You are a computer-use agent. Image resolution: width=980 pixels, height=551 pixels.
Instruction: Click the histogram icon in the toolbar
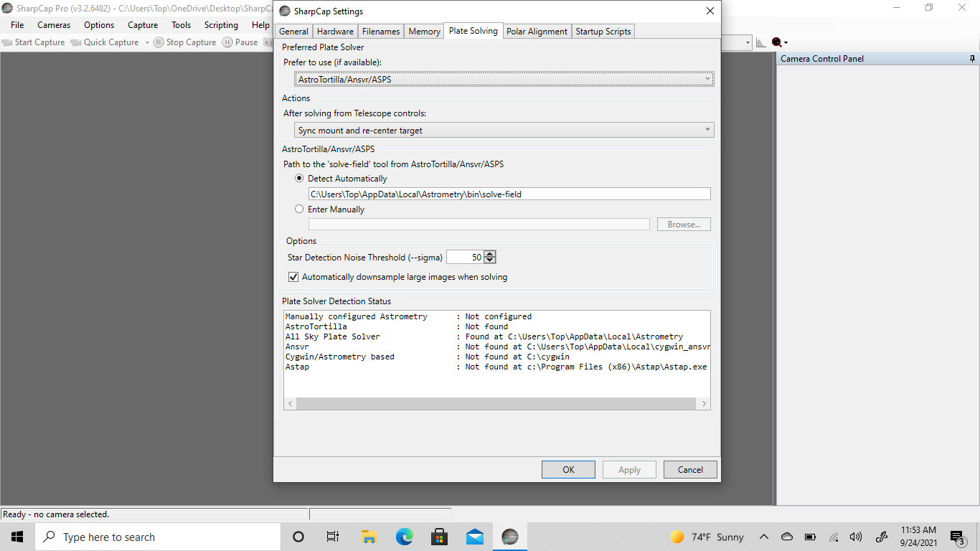[x=761, y=42]
